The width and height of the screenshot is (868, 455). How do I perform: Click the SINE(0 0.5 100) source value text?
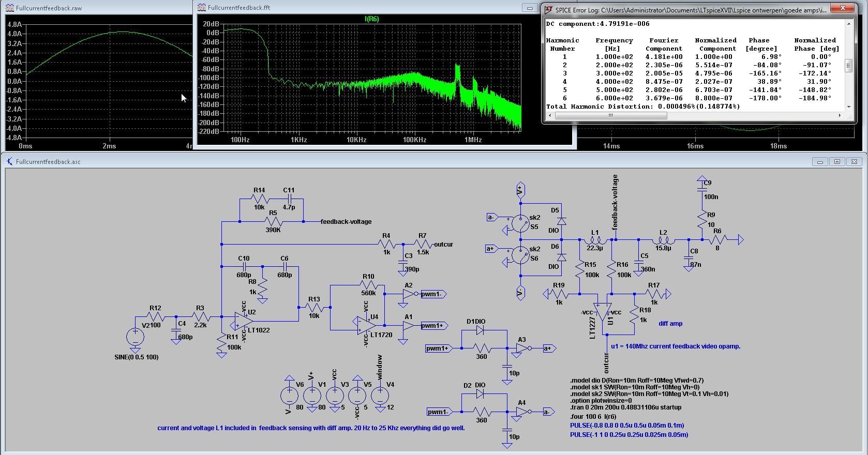[137, 357]
